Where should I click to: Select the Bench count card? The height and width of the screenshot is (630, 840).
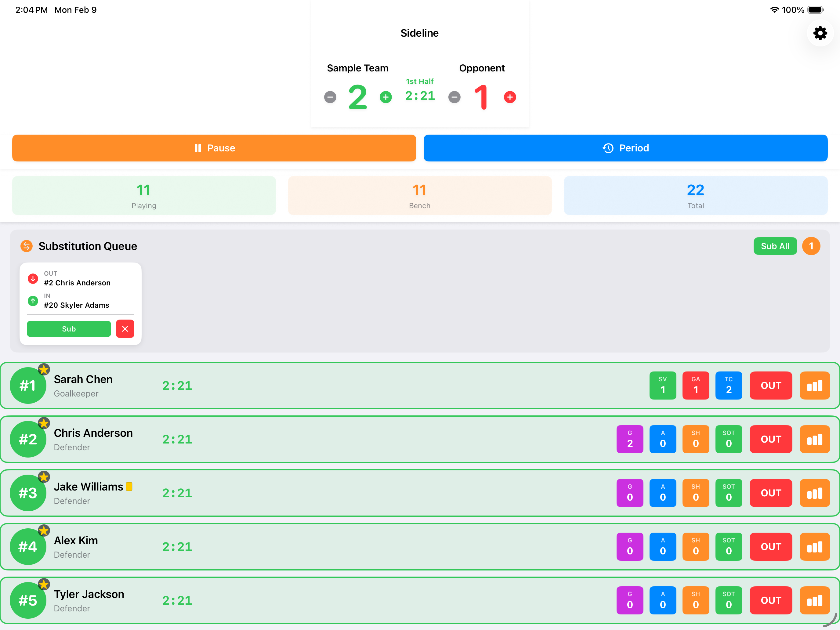(x=420, y=196)
